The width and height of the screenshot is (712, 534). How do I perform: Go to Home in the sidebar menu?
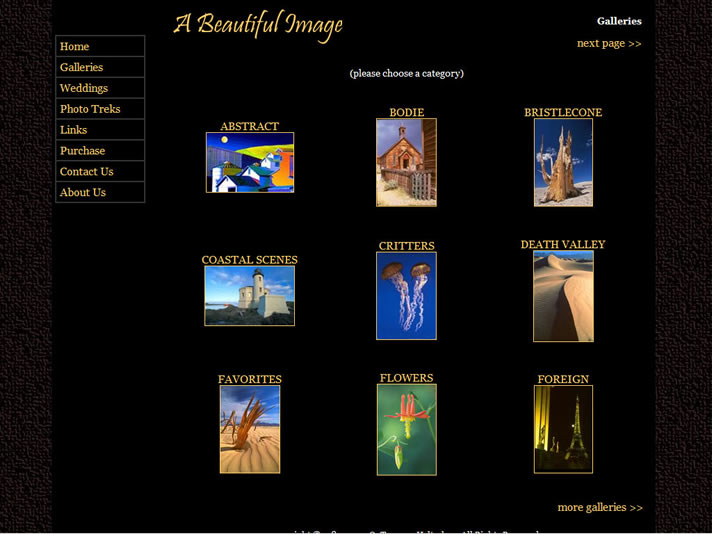[75, 47]
